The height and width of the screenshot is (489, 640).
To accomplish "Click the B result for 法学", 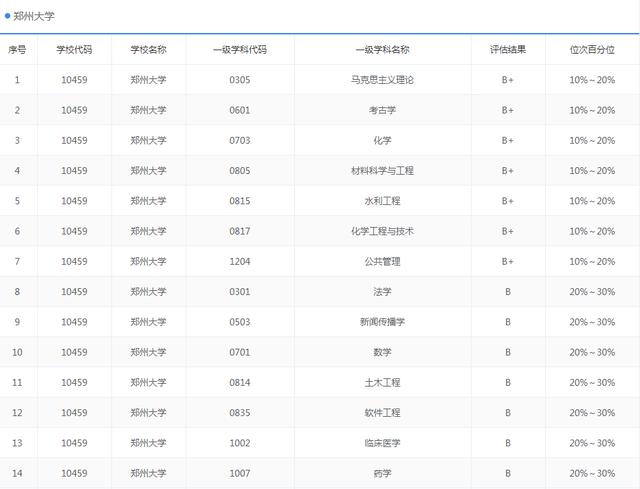I will 508,292.
